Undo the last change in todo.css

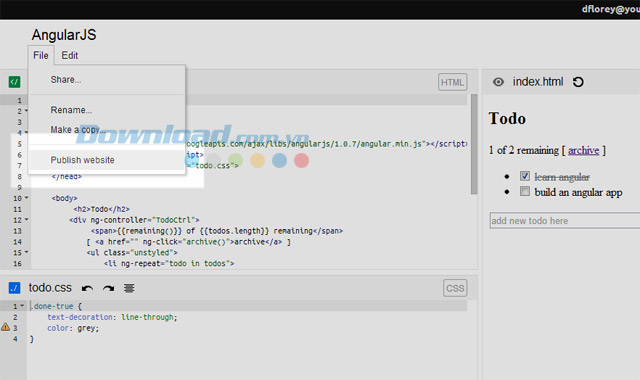click(x=87, y=289)
